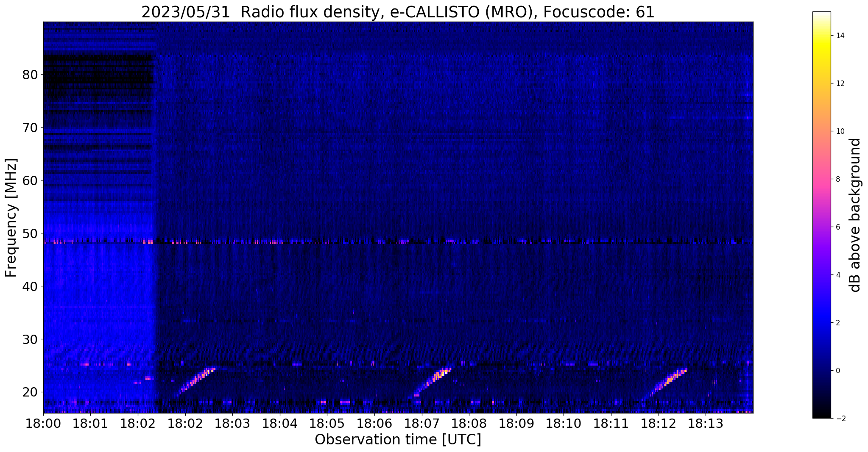The height and width of the screenshot is (452, 868).
Task: Click the "Frequency [MHz]" y-axis label
Action: pos(11,218)
